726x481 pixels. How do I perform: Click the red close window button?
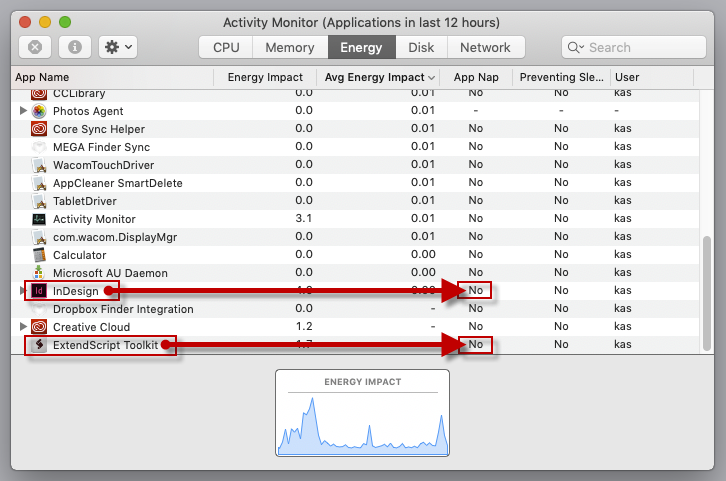point(25,22)
